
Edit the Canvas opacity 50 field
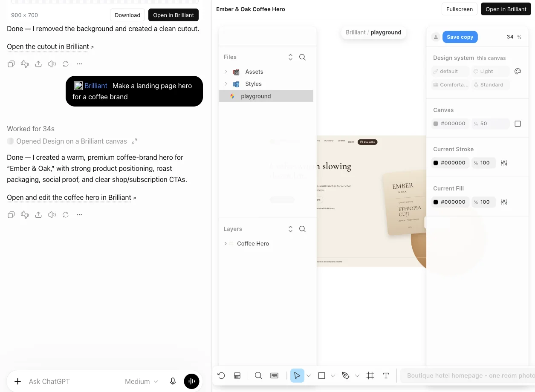coord(490,124)
